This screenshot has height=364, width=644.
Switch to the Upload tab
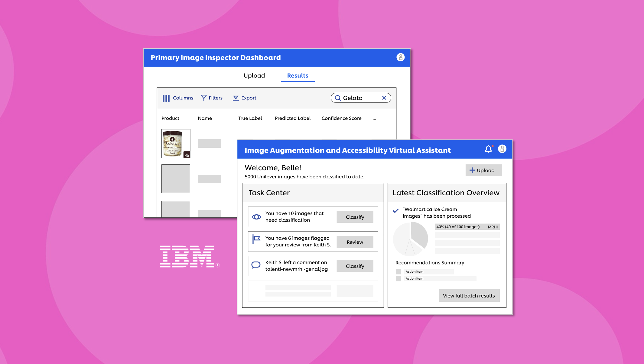[254, 75]
